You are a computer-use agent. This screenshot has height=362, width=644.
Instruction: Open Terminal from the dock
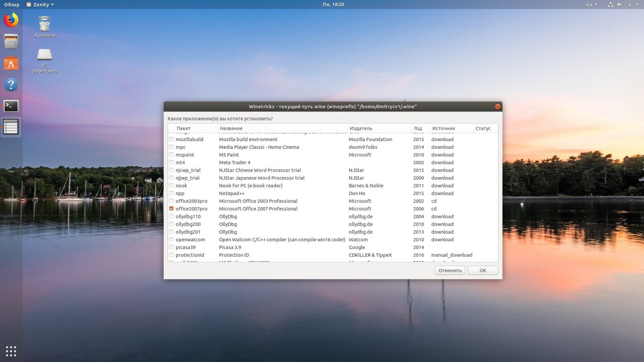click(x=11, y=106)
